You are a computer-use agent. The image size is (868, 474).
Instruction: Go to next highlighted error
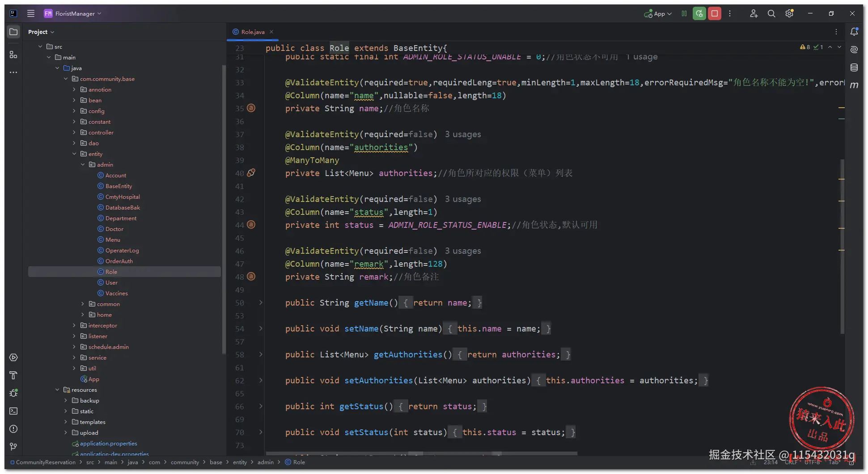pyautogui.click(x=839, y=47)
